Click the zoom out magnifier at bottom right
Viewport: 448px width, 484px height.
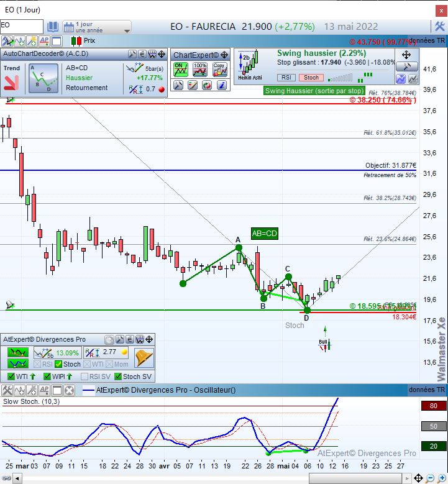(430, 478)
